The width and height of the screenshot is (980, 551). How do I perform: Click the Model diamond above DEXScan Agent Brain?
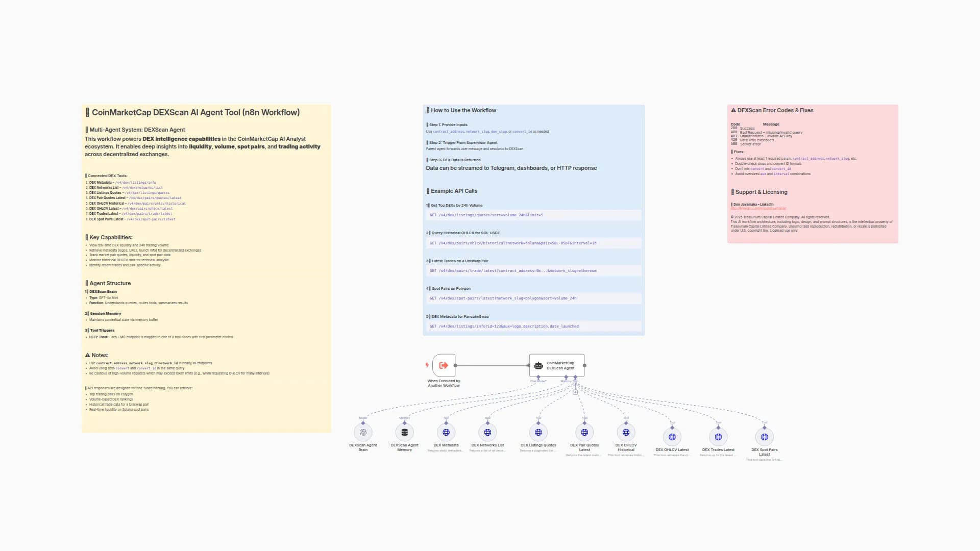363,423
